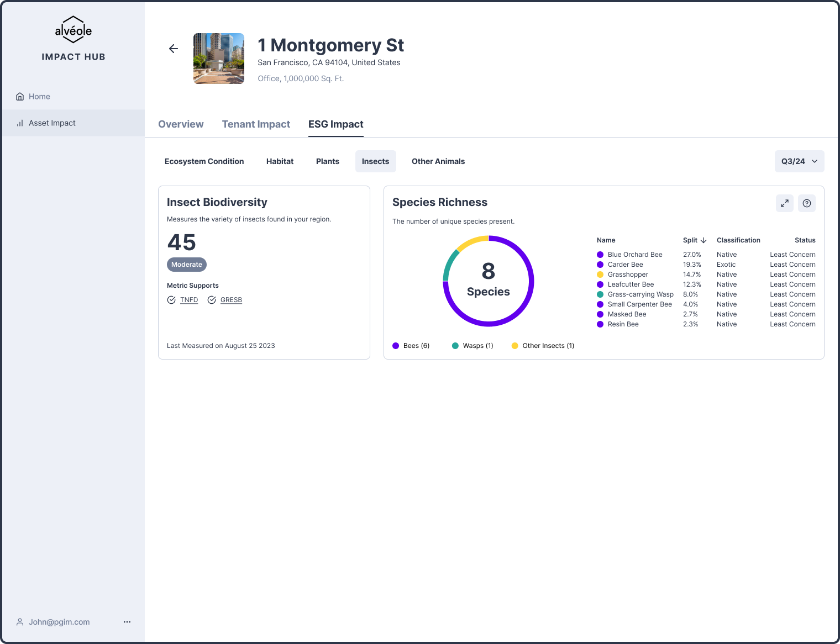Click the Home icon in sidebar

coord(20,97)
